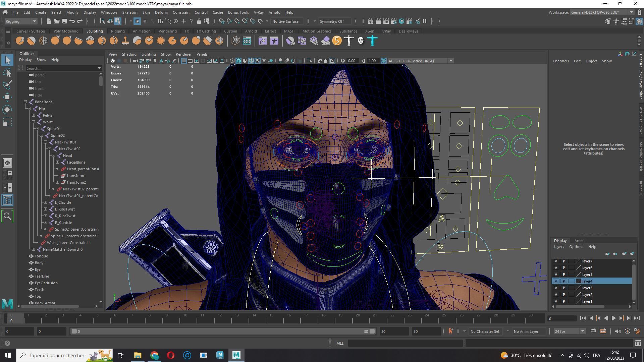
Task: Open the viewport Shading menu
Action: 129,54
